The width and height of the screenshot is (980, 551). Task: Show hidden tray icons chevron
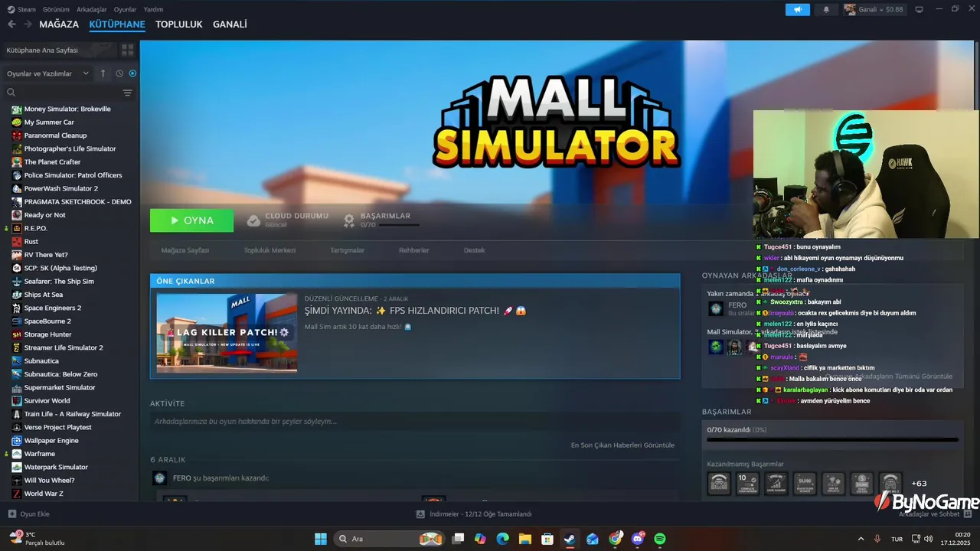861,539
